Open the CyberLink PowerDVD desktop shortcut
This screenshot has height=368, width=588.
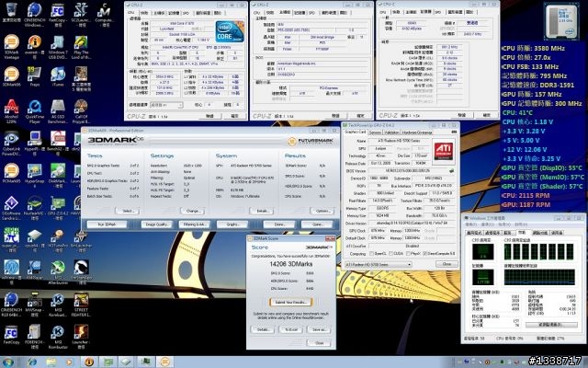[x=11, y=144]
